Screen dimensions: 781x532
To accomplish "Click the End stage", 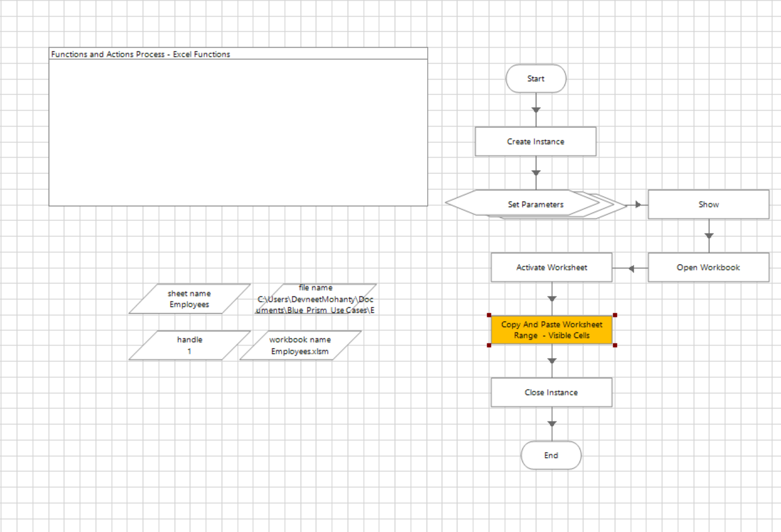I will click(551, 455).
